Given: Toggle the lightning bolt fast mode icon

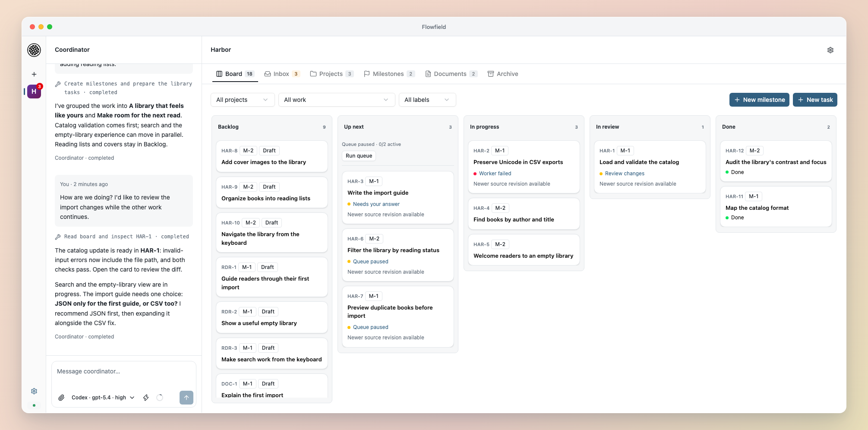Looking at the screenshot, I should (x=146, y=398).
